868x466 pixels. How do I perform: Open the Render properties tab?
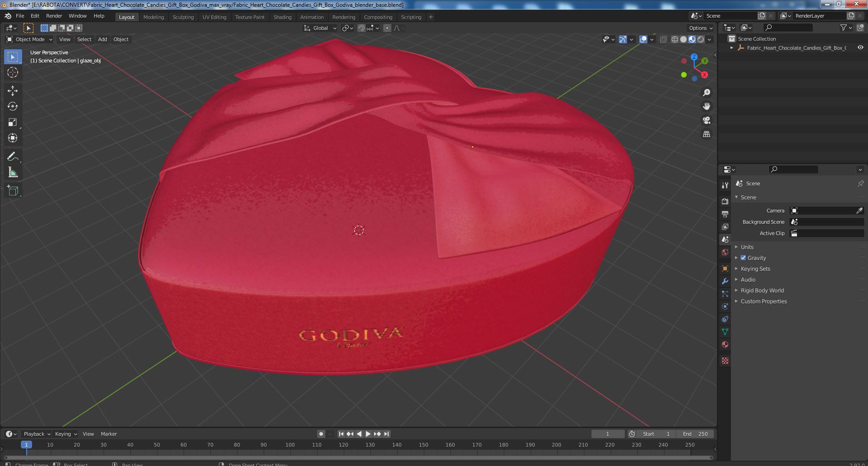725,201
